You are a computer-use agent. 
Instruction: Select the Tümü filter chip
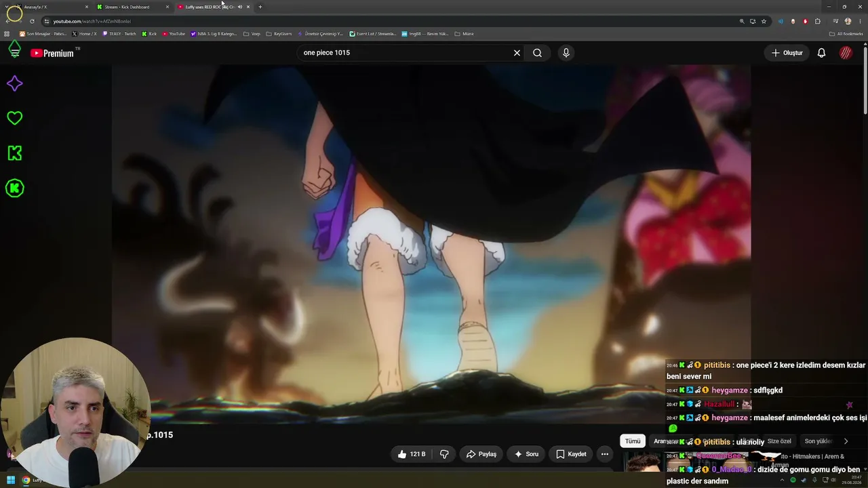(x=633, y=441)
